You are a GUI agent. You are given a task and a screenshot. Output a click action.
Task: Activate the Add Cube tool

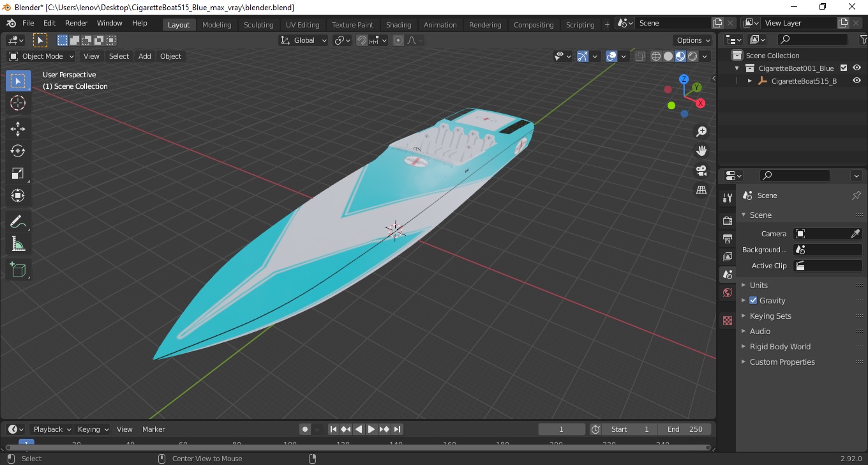tap(18, 270)
